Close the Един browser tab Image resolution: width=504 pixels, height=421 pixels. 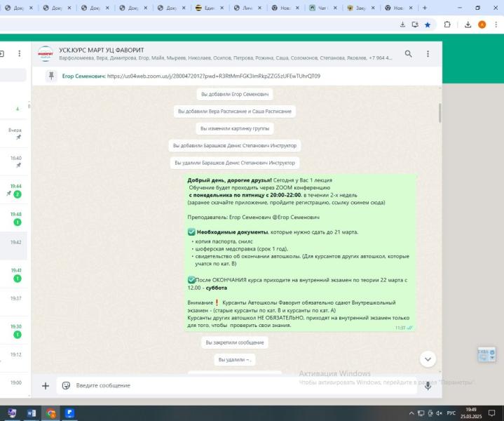tap(222, 8)
